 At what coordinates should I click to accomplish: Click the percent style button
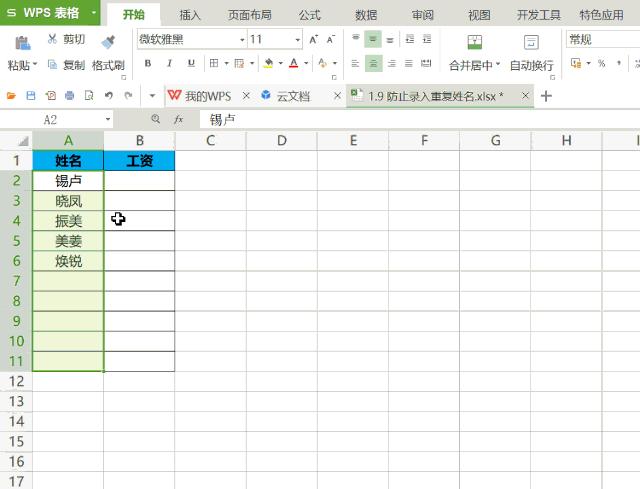coord(601,63)
